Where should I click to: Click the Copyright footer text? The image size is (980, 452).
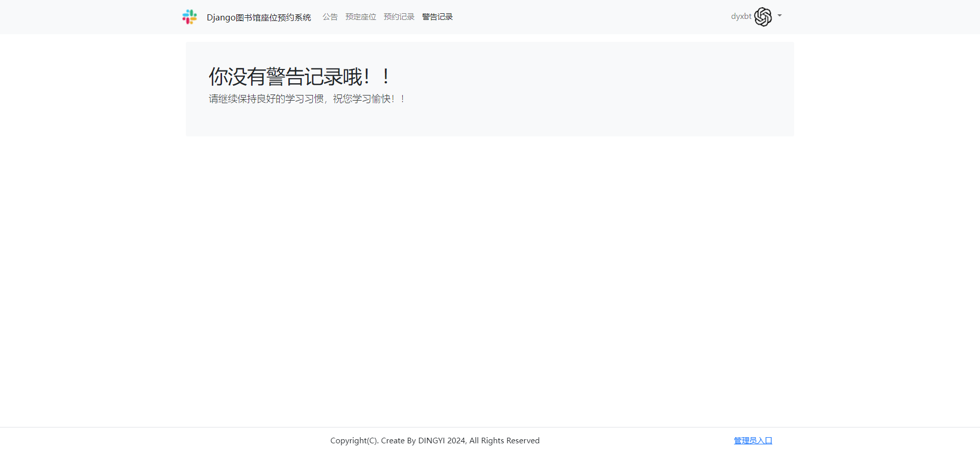click(x=435, y=440)
